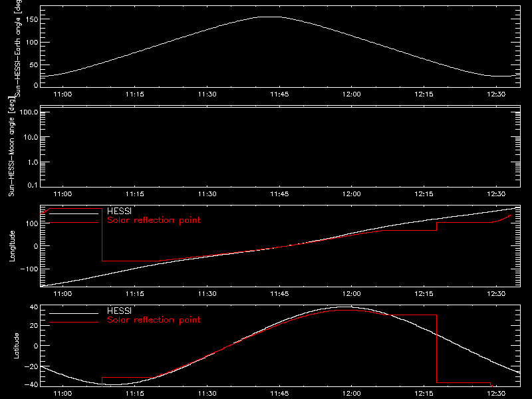Image resolution: width=532 pixels, height=399 pixels.
Task: Click 11:15 label below Earth angle plot
Action: [135, 94]
